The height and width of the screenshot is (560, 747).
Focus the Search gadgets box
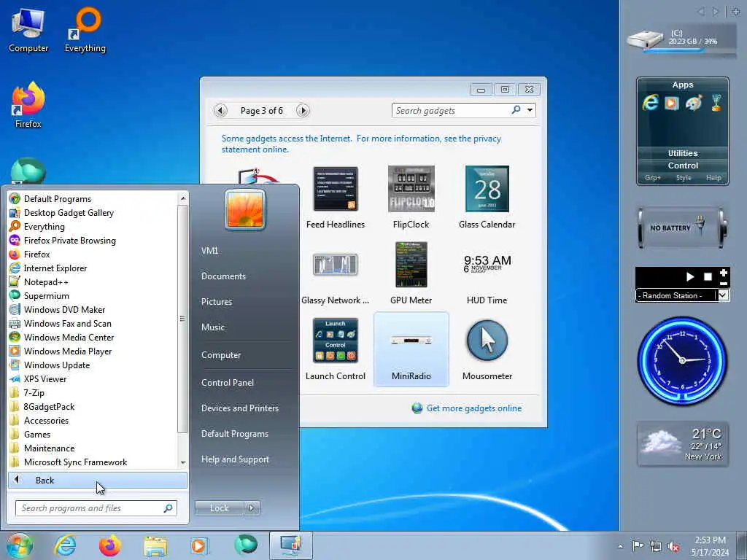(x=450, y=111)
